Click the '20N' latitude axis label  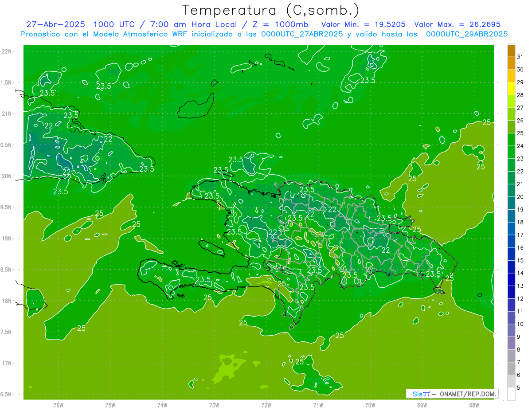(x=7, y=176)
